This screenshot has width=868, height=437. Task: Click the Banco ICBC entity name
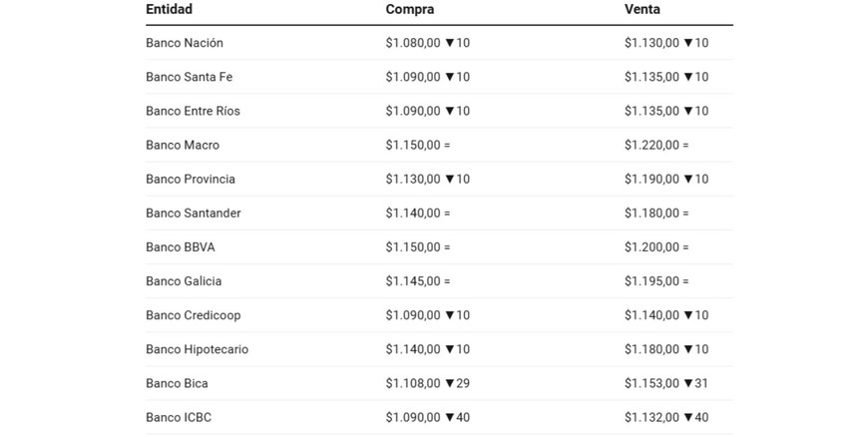(x=179, y=417)
